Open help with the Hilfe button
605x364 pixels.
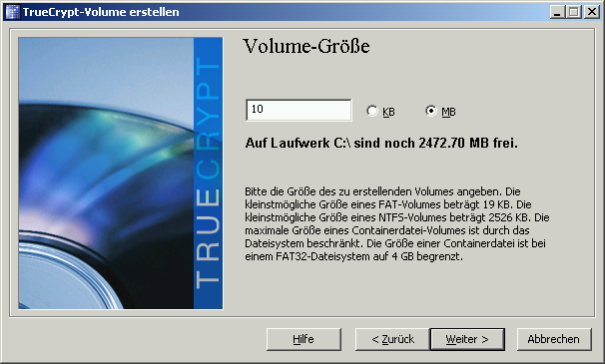303,339
